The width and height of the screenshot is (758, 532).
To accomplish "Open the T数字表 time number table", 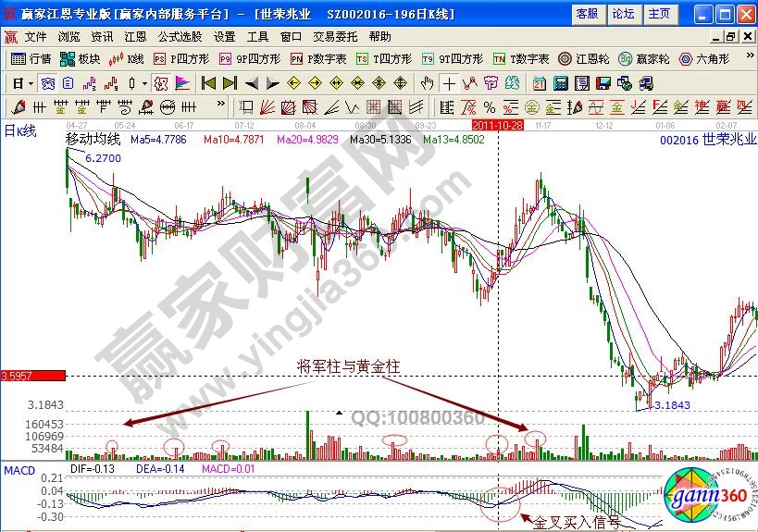I will pos(521,59).
